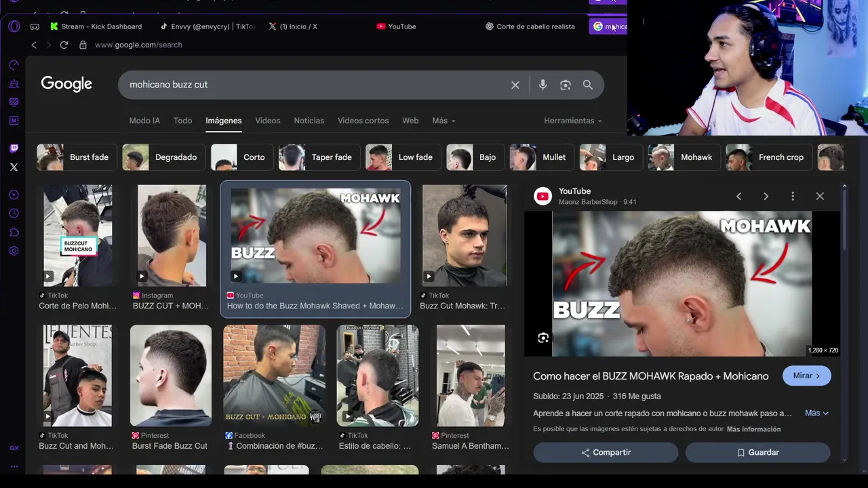
Task: Reload the current page
Action: pos(64,45)
